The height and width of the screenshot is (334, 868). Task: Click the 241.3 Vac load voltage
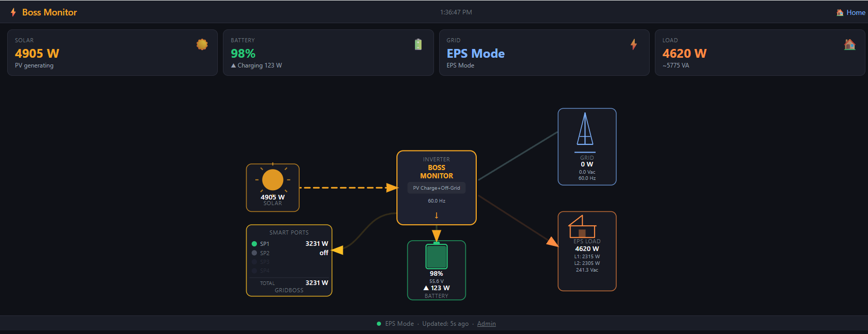(587, 270)
